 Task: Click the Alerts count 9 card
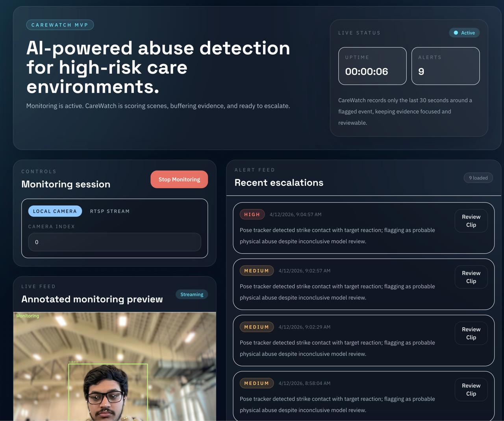(445, 66)
